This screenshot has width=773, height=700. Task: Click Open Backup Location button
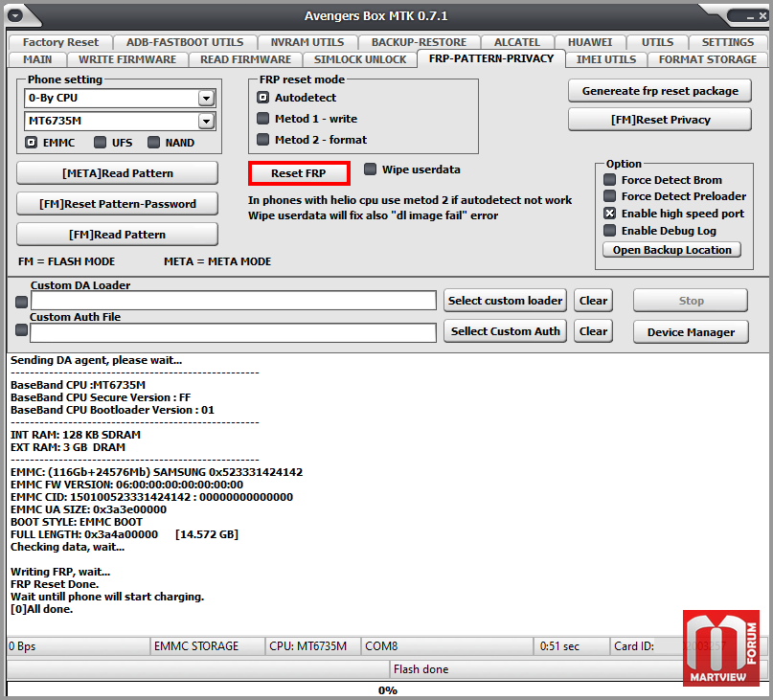coord(671,250)
